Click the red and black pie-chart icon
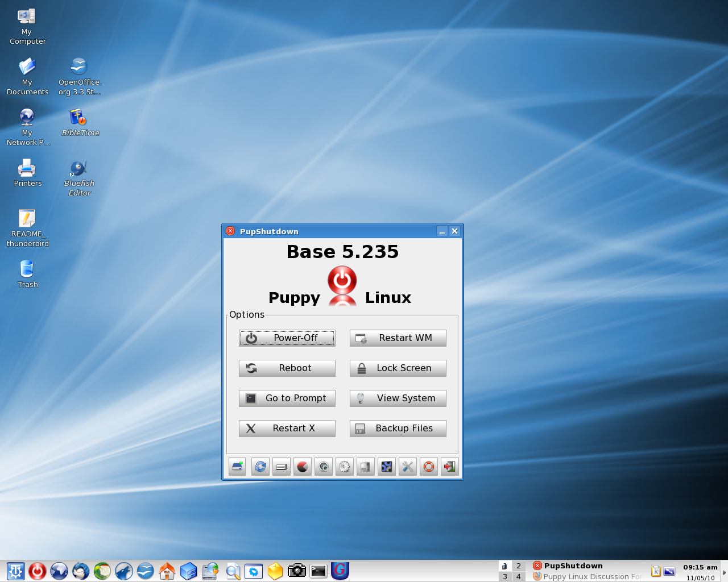 tap(303, 467)
